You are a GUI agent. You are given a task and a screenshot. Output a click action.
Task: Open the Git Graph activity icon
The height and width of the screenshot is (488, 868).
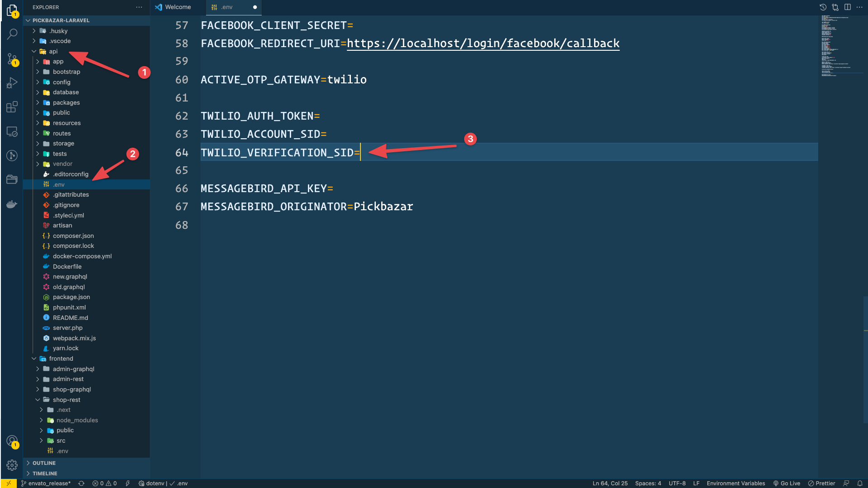point(12,155)
